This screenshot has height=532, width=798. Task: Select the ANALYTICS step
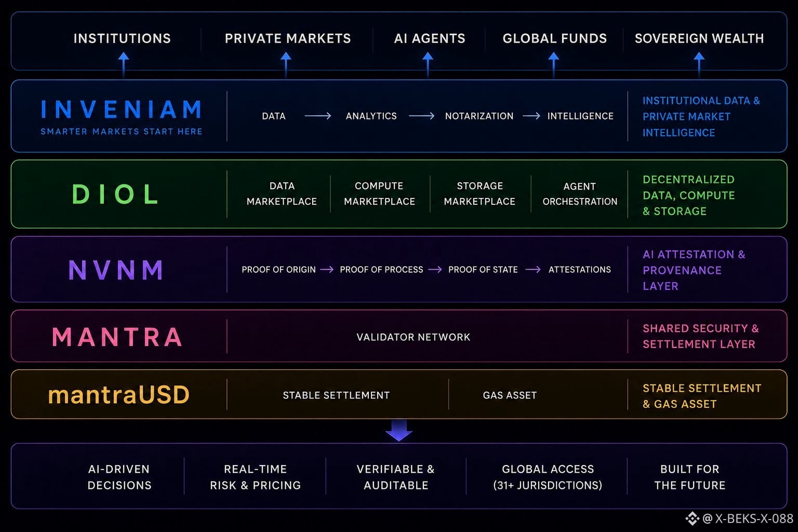click(x=371, y=116)
